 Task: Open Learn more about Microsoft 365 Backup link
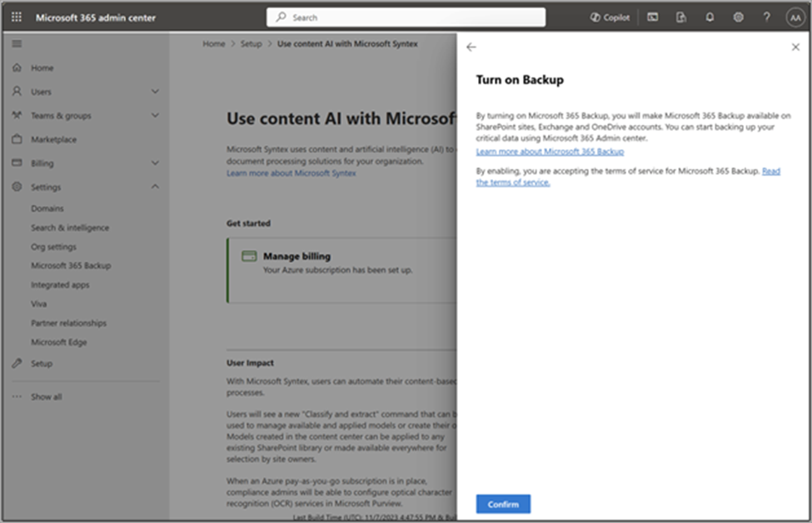(x=550, y=152)
